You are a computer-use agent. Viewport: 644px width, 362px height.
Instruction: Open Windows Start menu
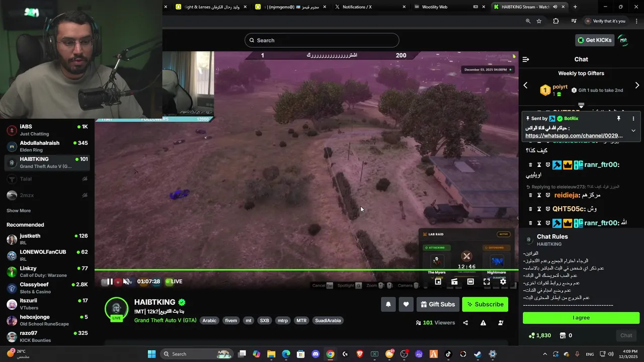tap(151, 354)
